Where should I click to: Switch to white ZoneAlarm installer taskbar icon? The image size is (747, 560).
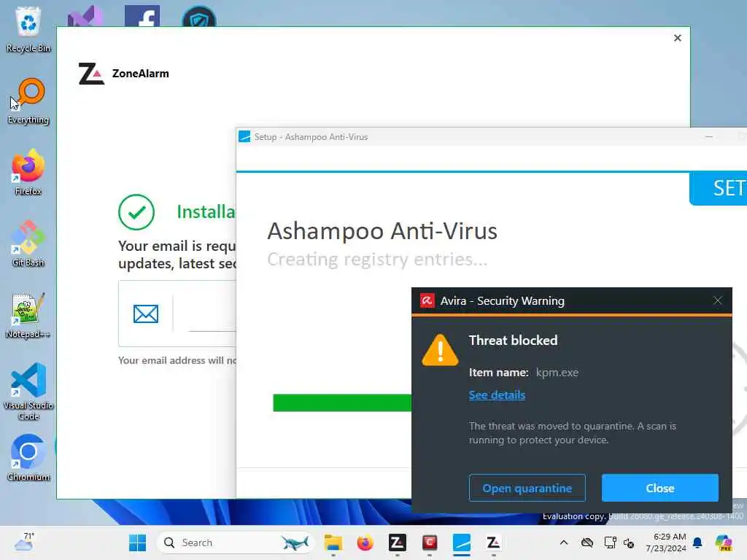494,542
